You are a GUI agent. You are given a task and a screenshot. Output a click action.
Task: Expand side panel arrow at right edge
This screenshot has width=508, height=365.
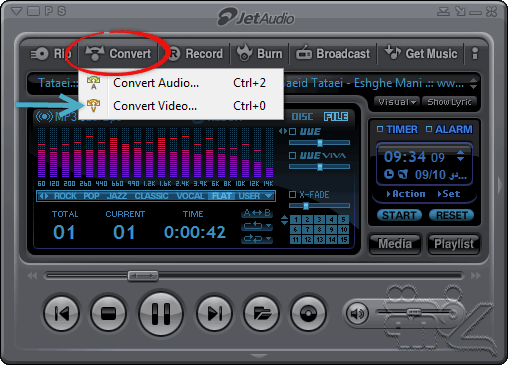click(x=500, y=185)
